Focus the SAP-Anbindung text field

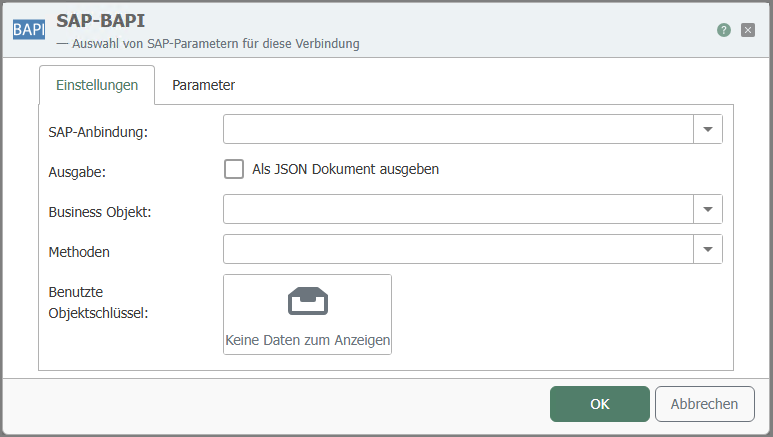(x=458, y=130)
